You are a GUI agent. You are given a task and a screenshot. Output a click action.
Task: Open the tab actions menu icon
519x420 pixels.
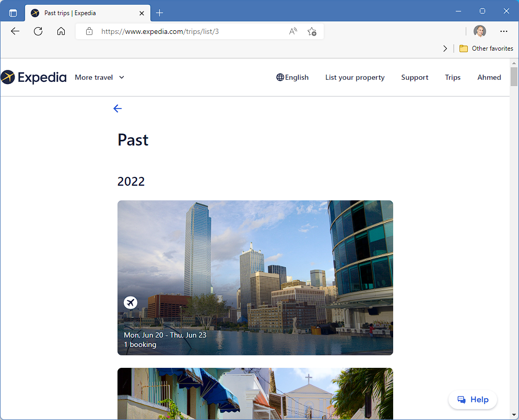point(13,13)
